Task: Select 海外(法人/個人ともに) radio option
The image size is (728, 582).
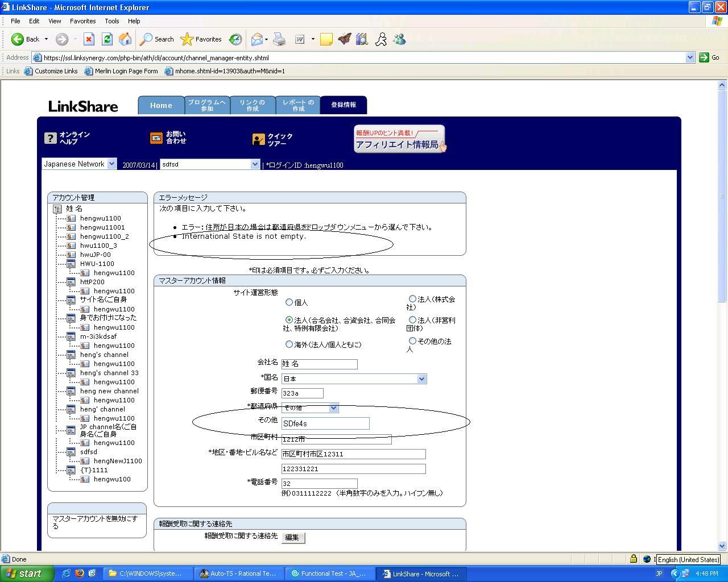Action: 289,344
